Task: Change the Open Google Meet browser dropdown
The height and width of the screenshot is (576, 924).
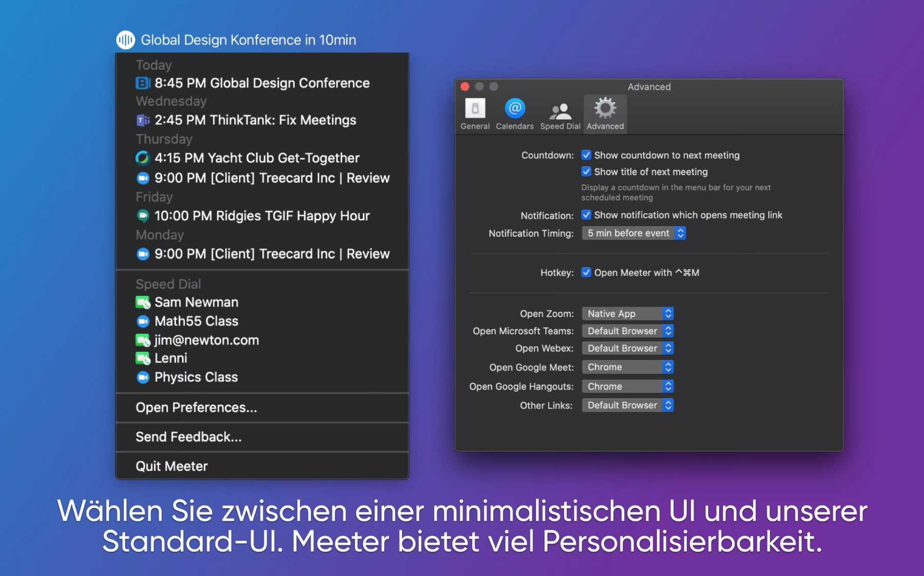Action: pos(627,367)
